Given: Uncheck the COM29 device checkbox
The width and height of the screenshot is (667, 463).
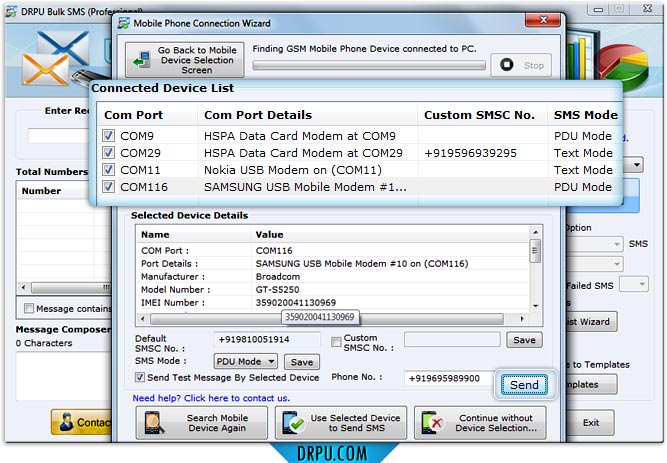Looking at the screenshot, I should [x=108, y=153].
